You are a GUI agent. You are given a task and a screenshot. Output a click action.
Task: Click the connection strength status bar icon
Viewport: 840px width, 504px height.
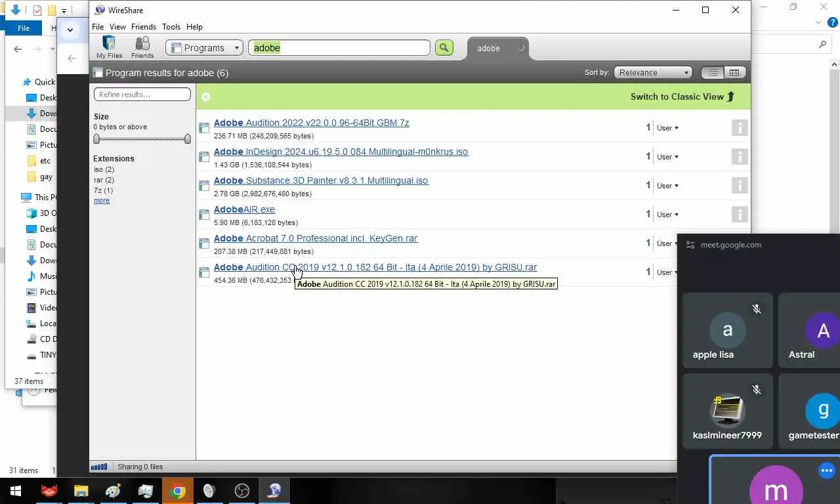pyautogui.click(x=99, y=467)
